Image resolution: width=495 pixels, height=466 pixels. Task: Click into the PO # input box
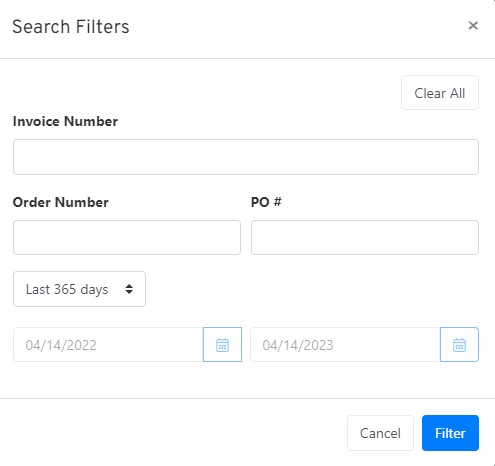tap(365, 237)
